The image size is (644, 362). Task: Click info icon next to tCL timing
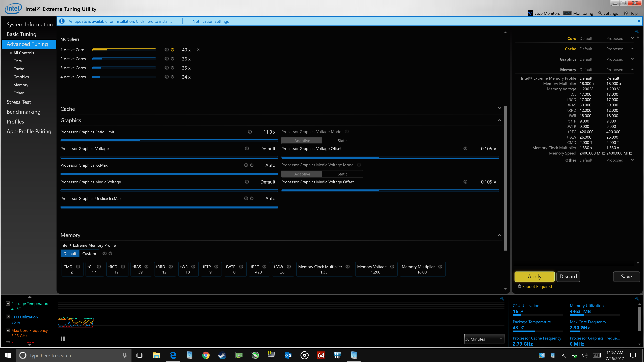point(99,267)
